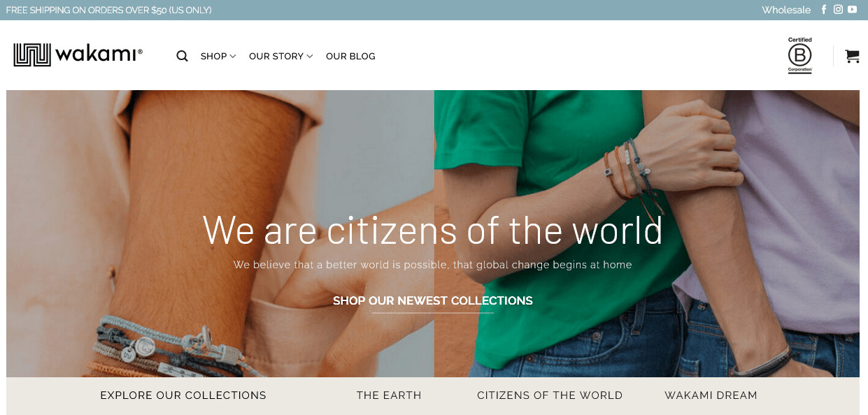Open the Instagram profile icon
This screenshot has height=415, width=868.
tap(838, 10)
